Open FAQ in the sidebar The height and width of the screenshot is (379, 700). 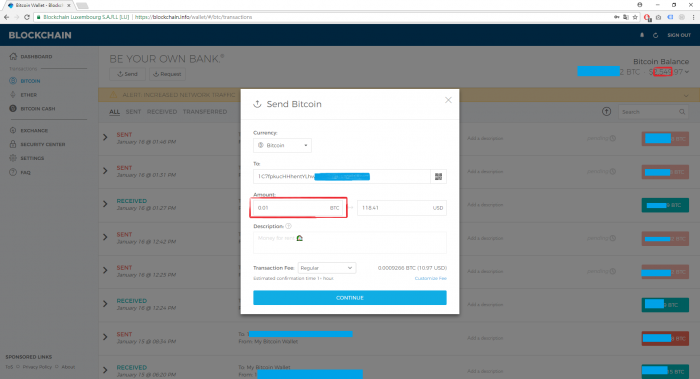tap(25, 172)
